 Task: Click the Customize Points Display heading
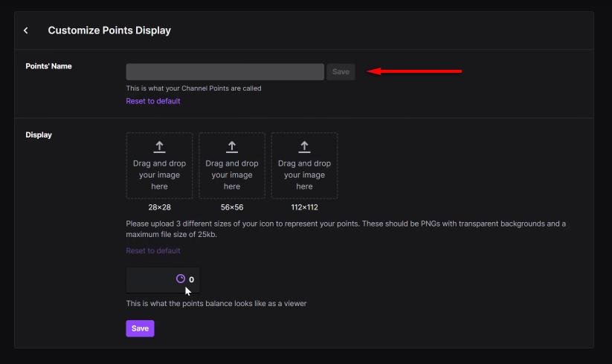pos(109,30)
